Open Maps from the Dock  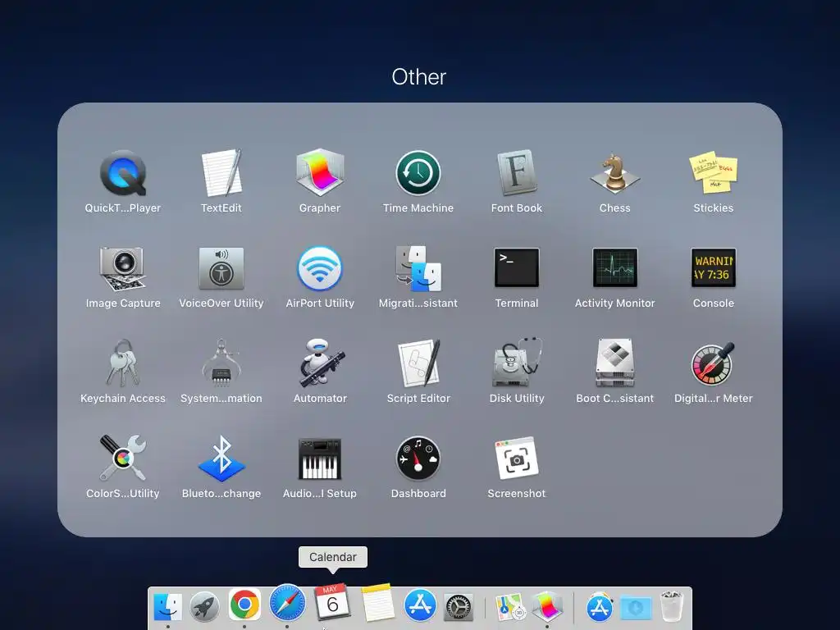point(509,607)
